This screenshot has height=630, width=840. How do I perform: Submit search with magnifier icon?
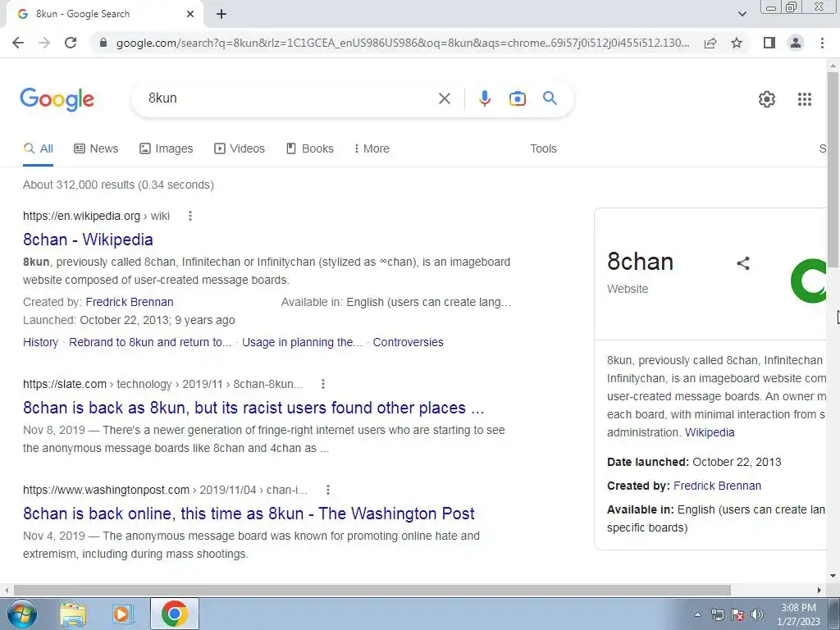[x=550, y=98]
